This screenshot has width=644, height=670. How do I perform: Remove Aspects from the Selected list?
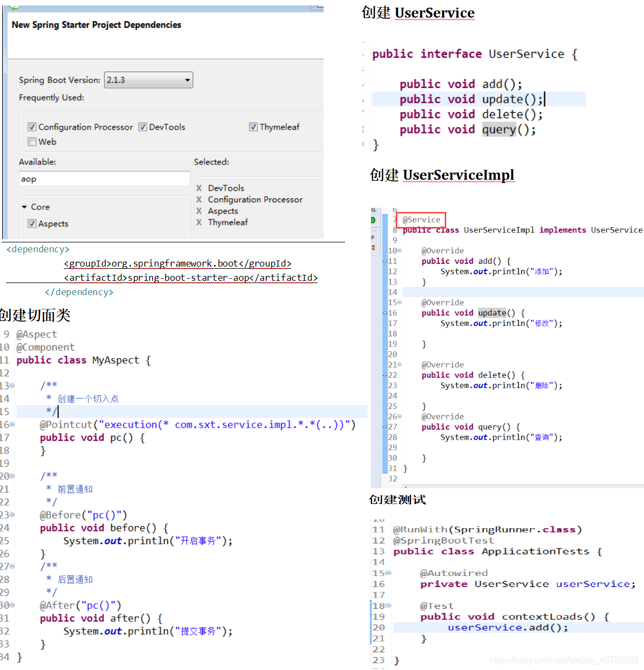click(199, 211)
